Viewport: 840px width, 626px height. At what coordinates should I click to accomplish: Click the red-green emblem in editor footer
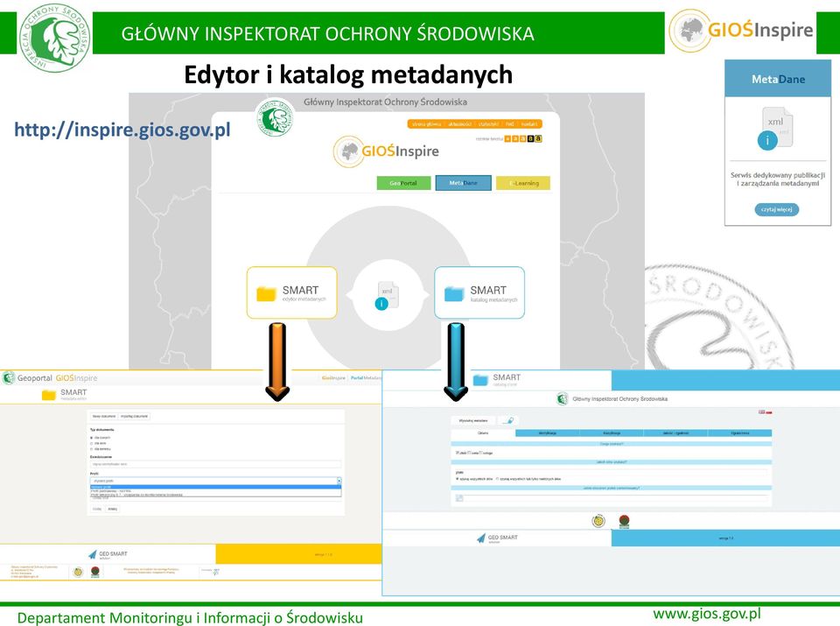tap(95, 572)
